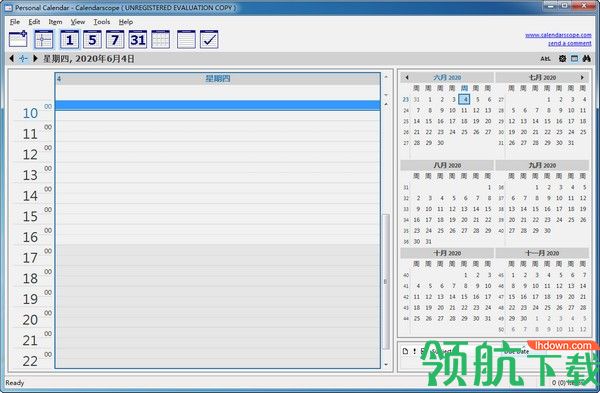Click the 九月 2020 month header
600x393 pixels.
point(542,165)
